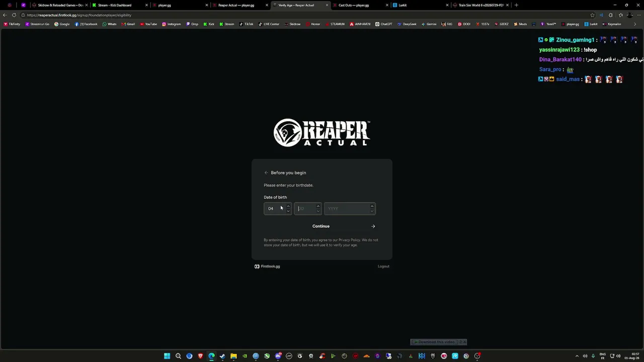Screen dimensions: 644x362
Task: Open the ChatGPT bookmark
Action: (384, 24)
